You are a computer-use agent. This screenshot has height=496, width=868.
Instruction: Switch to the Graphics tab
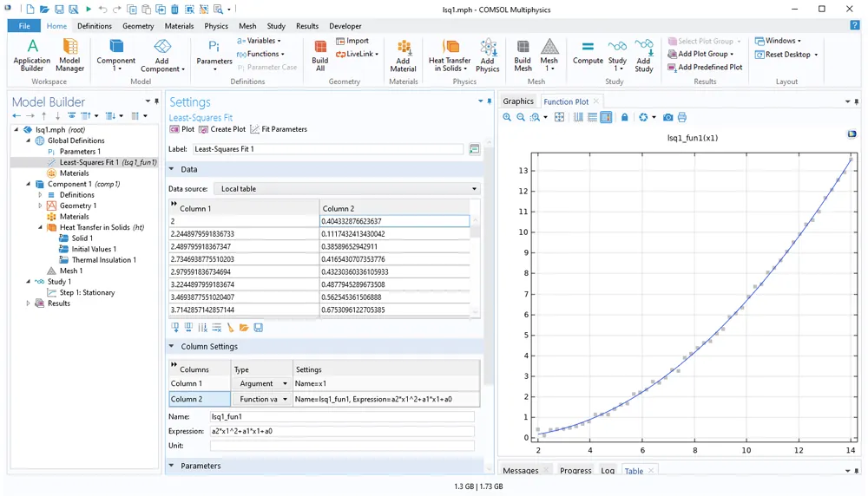click(x=518, y=101)
